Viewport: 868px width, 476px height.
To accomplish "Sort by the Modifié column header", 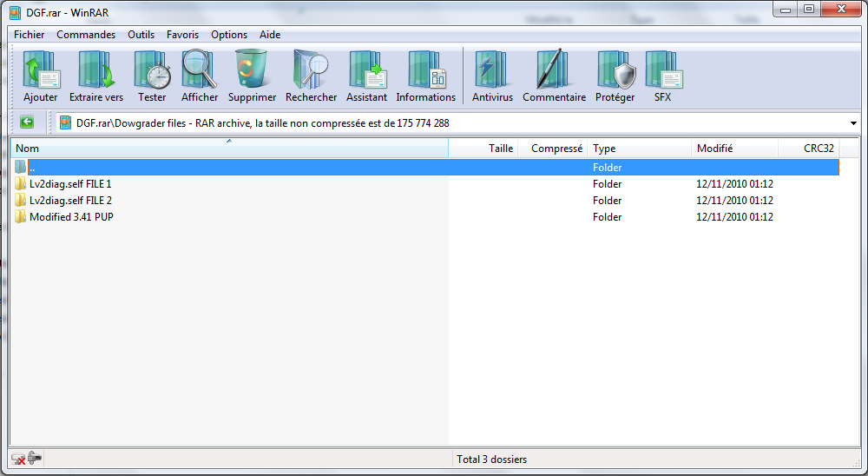I will pyautogui.click(x=734, y=149).
